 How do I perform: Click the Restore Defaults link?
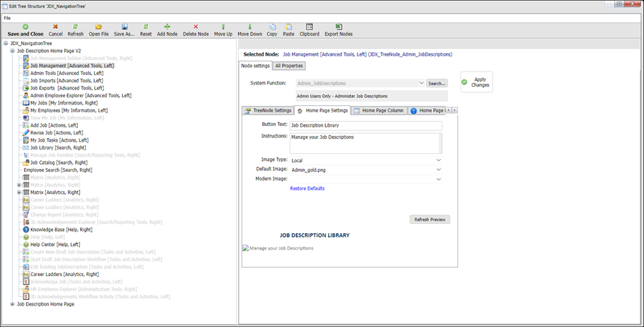tap(307, 188)
